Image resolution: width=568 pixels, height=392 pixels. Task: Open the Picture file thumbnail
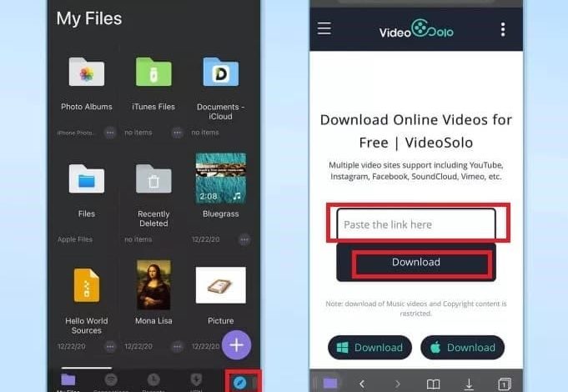click(220, 285)
